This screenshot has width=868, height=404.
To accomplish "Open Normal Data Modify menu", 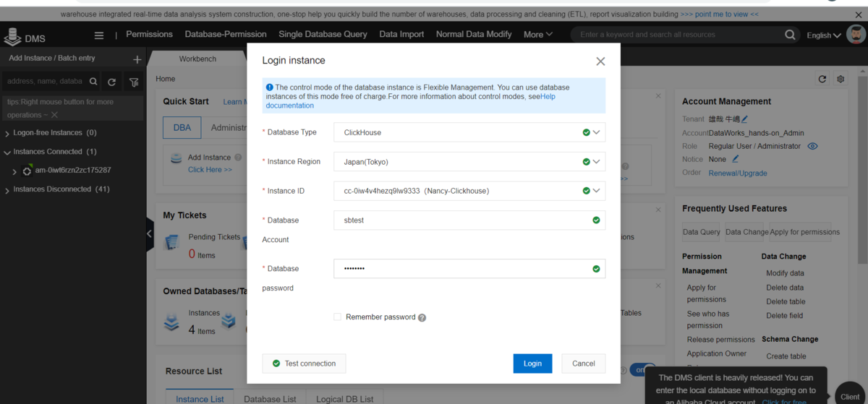I will click(x=474, y=34).
